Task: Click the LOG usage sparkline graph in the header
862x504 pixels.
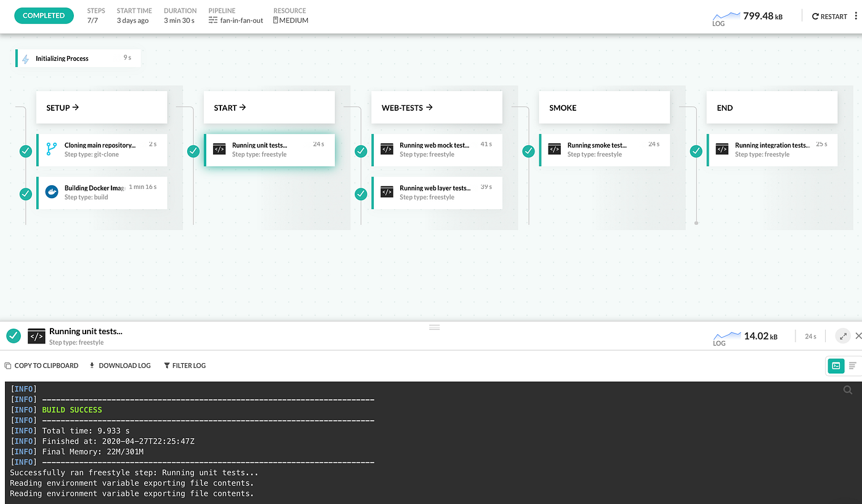Action: click(x=725, y=15)
